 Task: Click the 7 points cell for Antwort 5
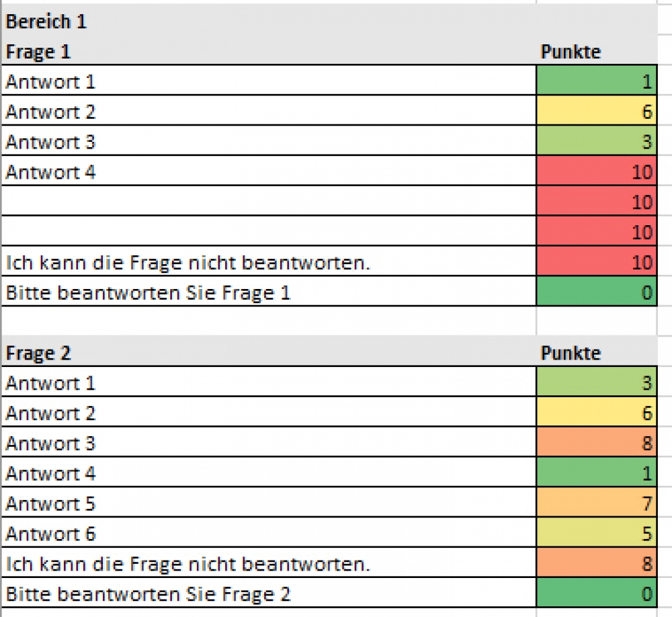pos(597,502)
